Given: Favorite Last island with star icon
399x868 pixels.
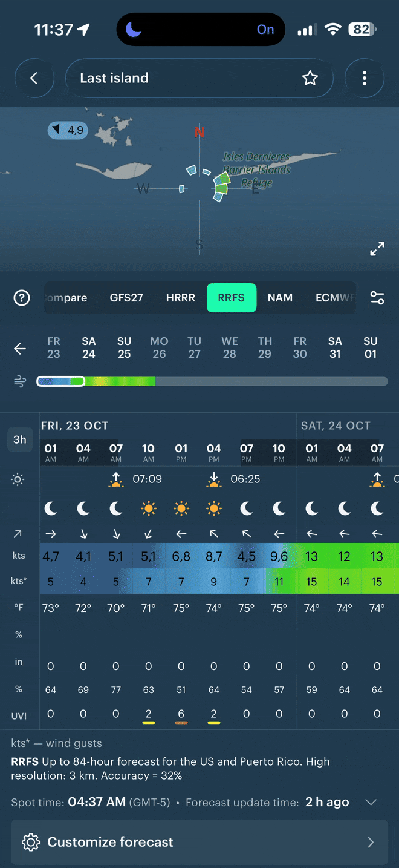Looking at the screenshot, I should (310, 78).
